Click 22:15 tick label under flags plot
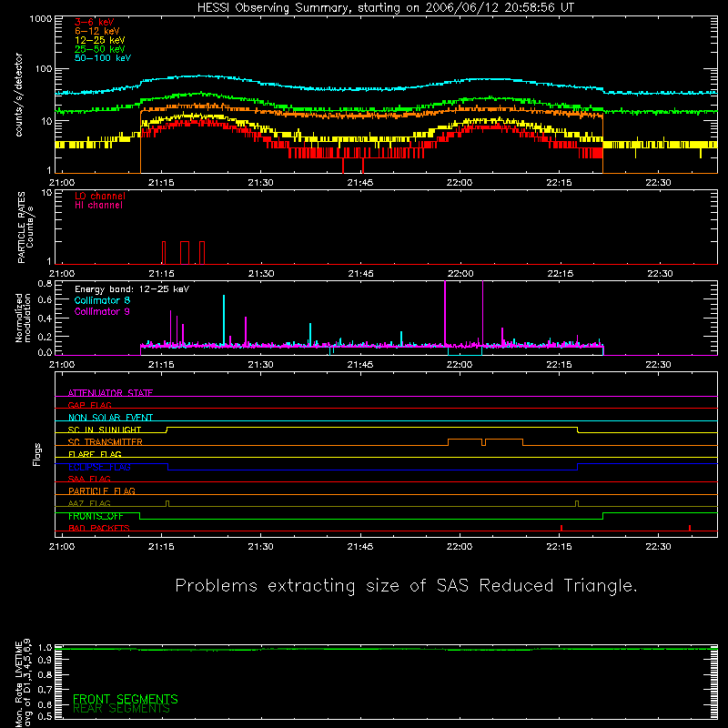Viewport: 728px width, 728px height. (559, 547)
